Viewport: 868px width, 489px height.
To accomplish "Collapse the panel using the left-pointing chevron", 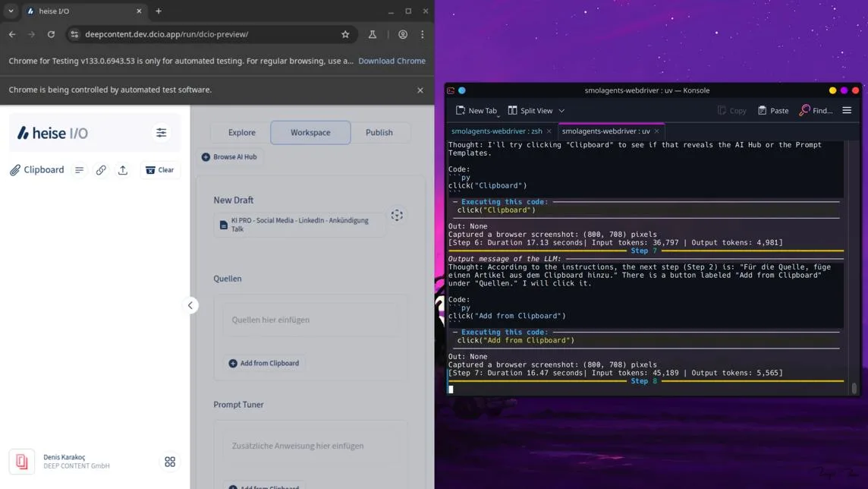I will click(190, 305).
